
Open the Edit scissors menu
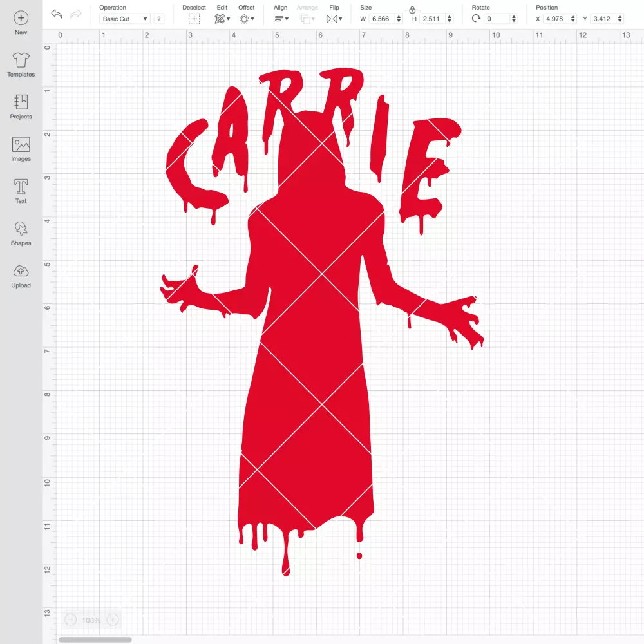pyautogui.click(x=222, y=19)
